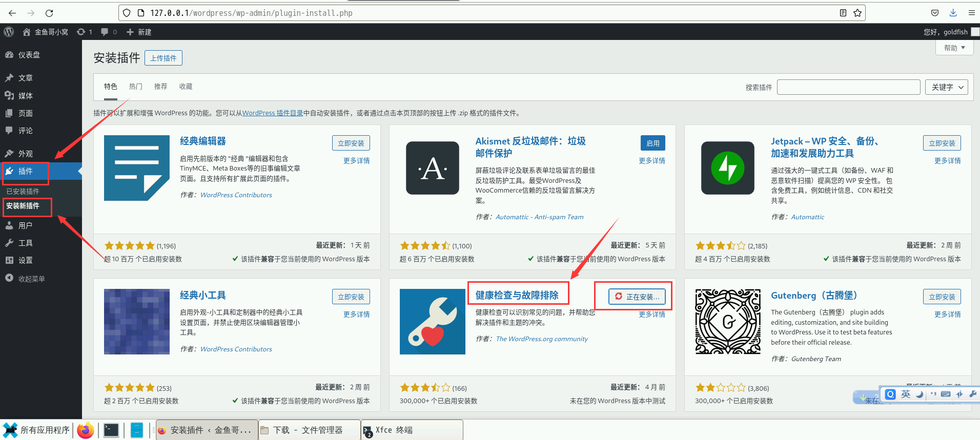Click the browser forward arrow
This screenshot has height=440, width=980.
pyautogui.click(x=31, y=13)
